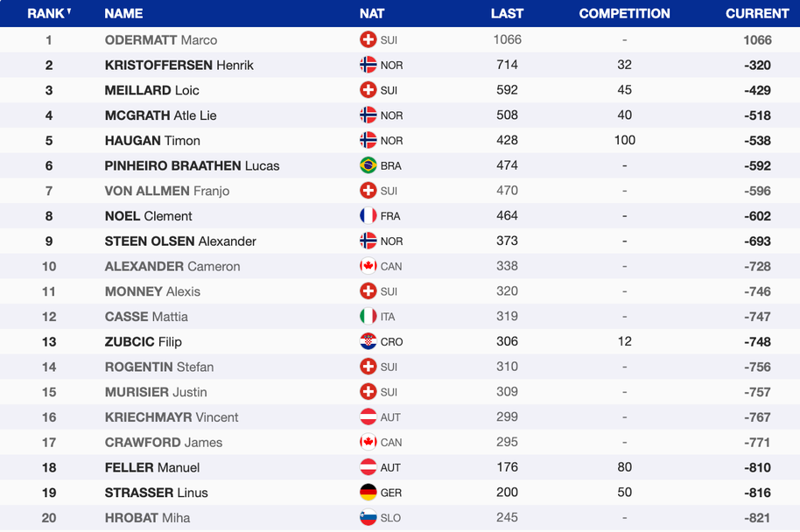Open HAUGAN Timon's athlete link
The width and height of the screenshot is (800, 532).
[x=152, y=140]
